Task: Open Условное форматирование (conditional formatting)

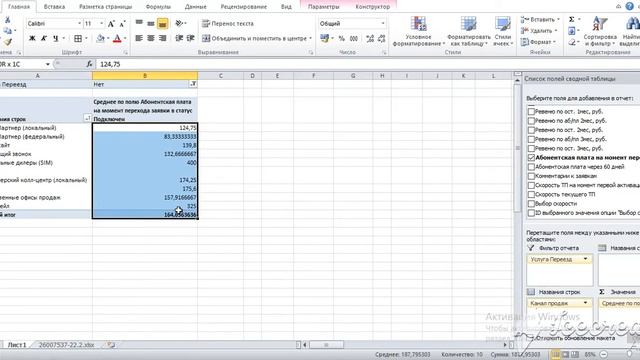Action: point(418,31)
